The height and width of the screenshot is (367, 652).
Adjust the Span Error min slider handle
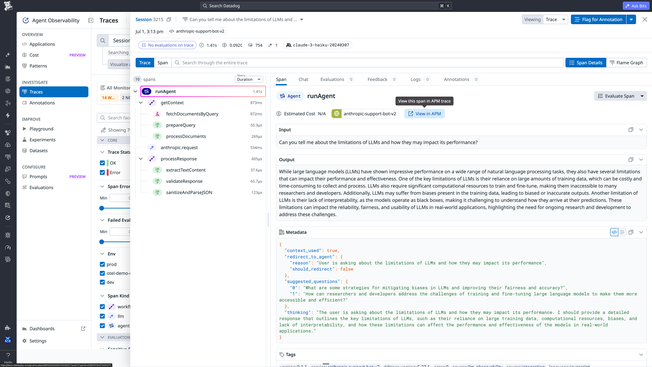click(x=102, y=208)
